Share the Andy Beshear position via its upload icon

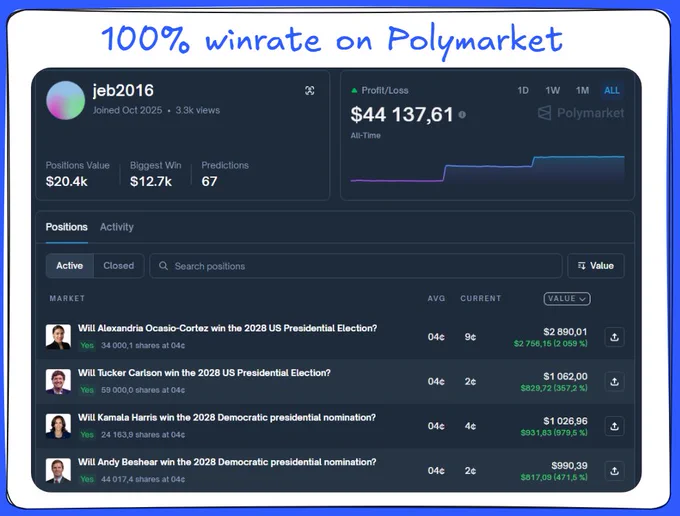[x=615, y=471]
